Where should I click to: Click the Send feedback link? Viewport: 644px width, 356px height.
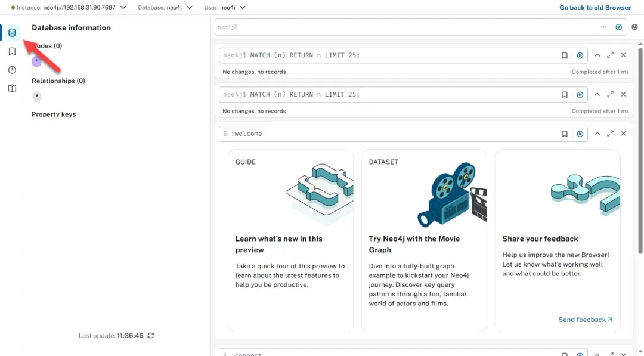[x=586, y=320]
